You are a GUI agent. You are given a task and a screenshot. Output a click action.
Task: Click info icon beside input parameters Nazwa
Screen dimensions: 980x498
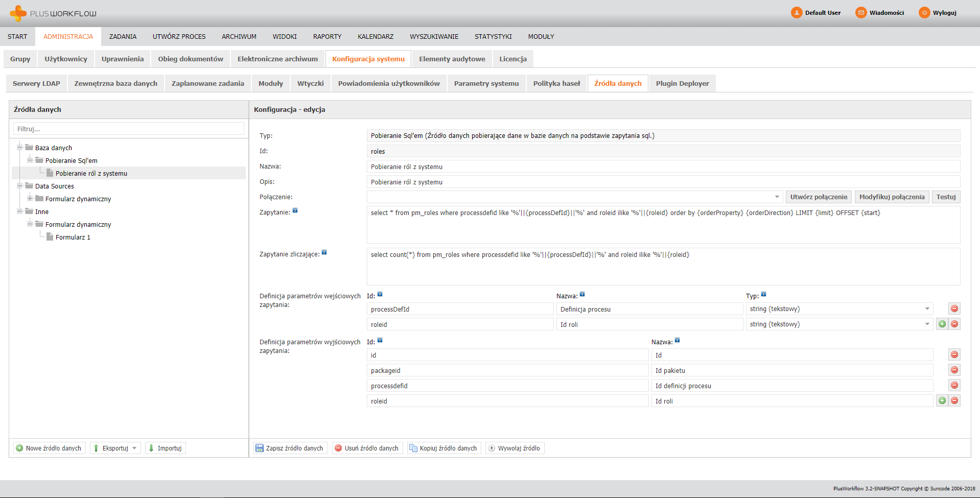point(582,294)
